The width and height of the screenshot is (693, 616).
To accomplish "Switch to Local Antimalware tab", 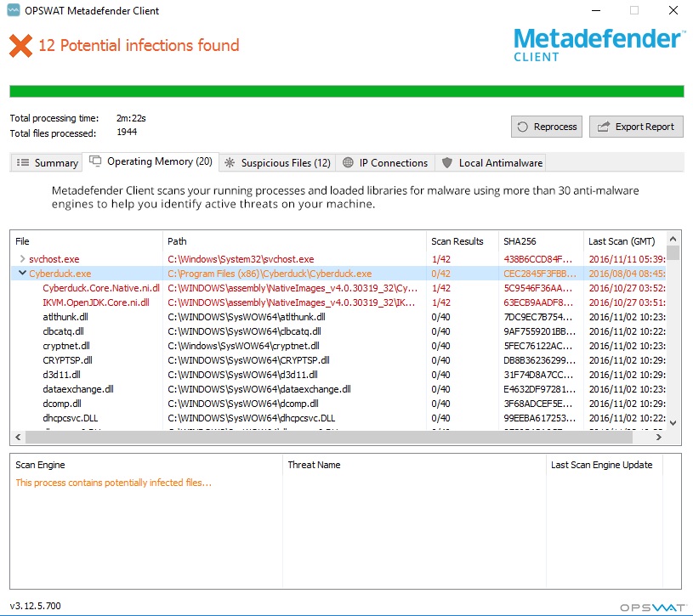I will 491,163.
